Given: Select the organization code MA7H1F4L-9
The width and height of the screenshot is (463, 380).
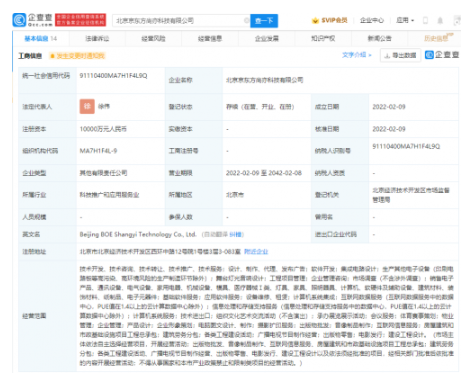Looking at the screenshot, I should click(x=98, y=151).
